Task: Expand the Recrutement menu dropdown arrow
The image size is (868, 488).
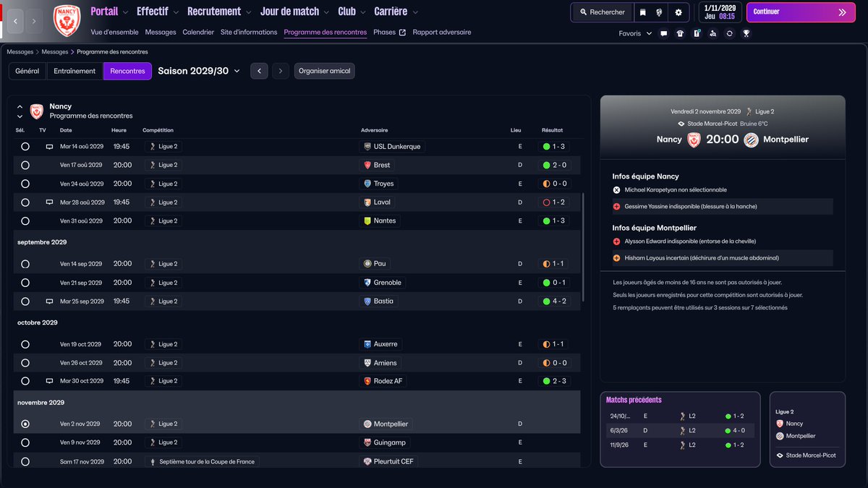Action: [249, 12]
